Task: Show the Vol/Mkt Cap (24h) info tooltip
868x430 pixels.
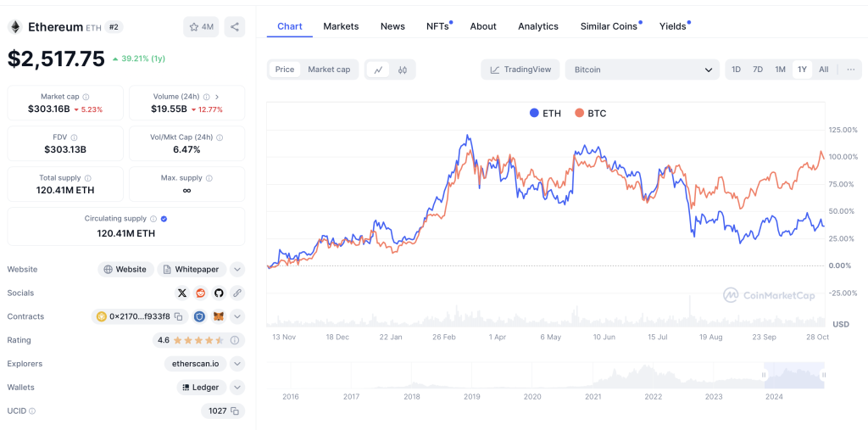Action: (x=220, y=137)
